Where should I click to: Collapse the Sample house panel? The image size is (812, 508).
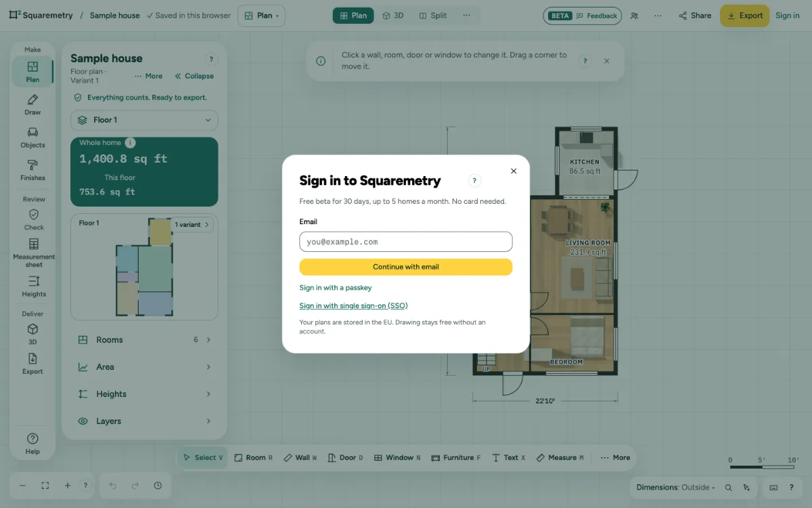point(194,76)
